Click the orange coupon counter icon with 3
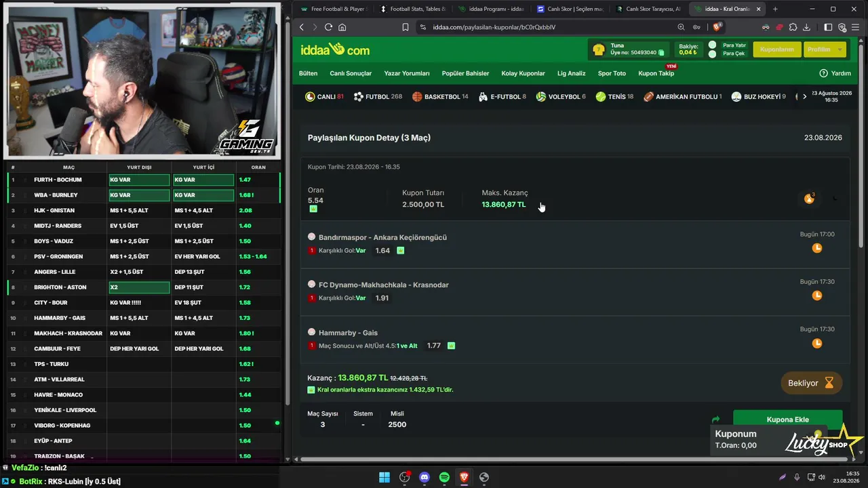The height and width of the screenshot is (488, 868). click(x=809, y=198)
